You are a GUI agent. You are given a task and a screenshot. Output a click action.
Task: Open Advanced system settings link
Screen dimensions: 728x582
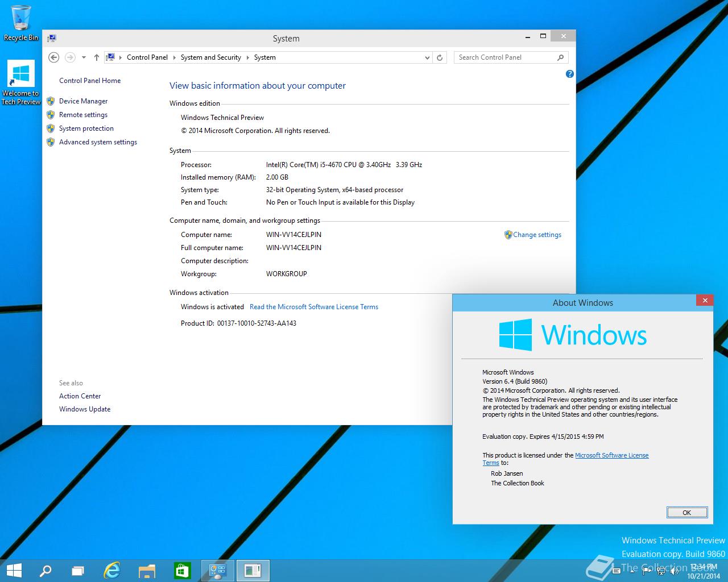98,142
